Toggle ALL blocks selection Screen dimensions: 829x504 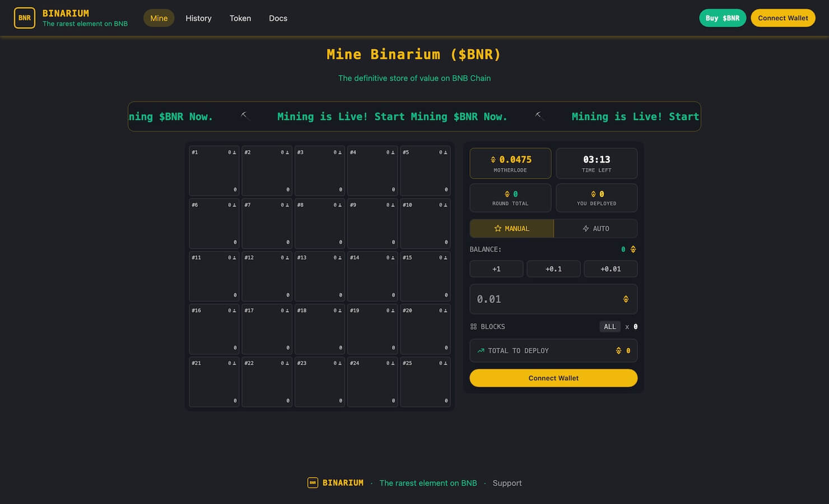609,326
